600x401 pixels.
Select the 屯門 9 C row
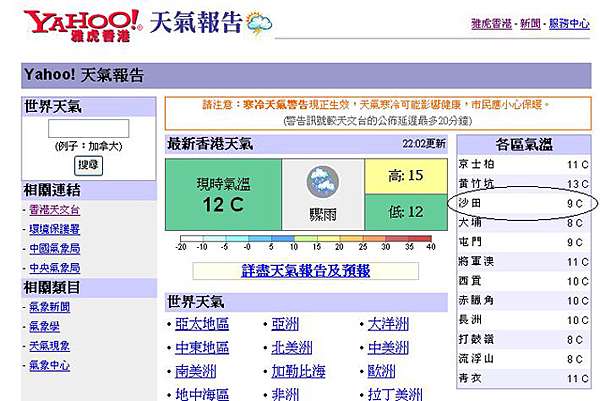[523, 243]
